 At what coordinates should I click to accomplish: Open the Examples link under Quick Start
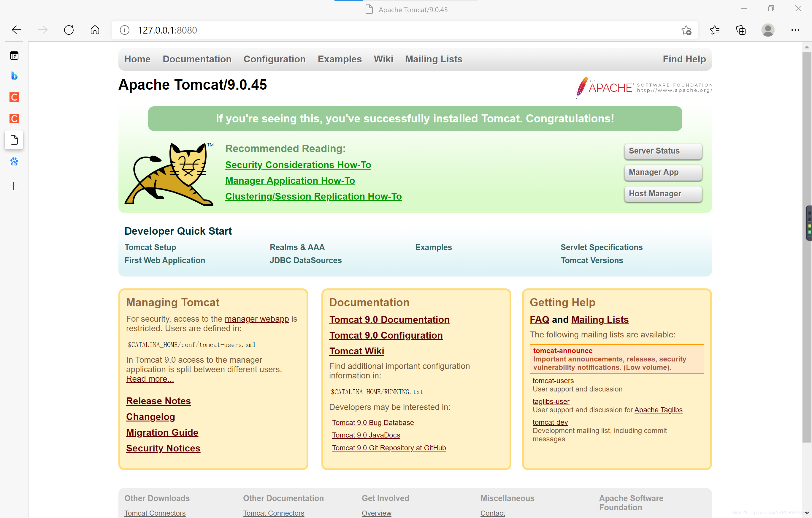pos(433,247)
